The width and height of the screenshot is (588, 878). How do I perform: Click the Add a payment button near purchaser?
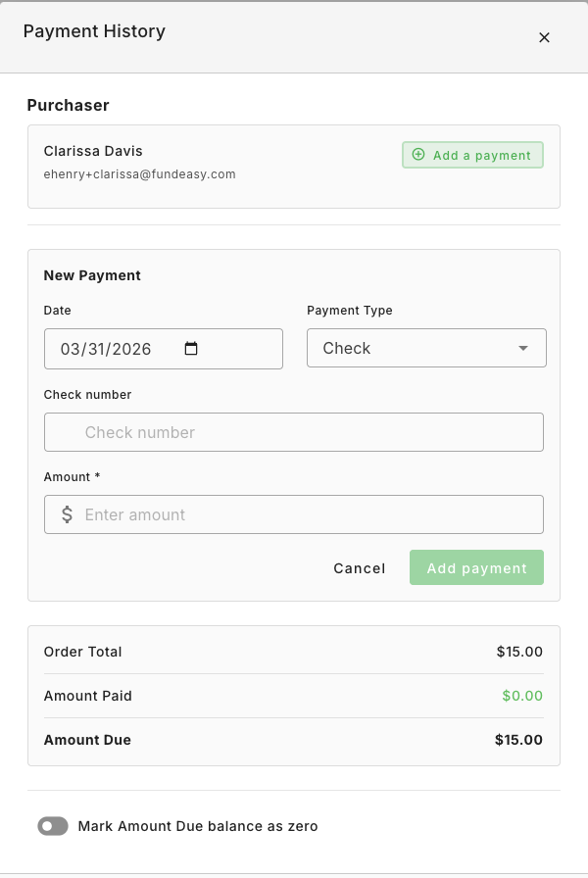click(x=472, y=155)
